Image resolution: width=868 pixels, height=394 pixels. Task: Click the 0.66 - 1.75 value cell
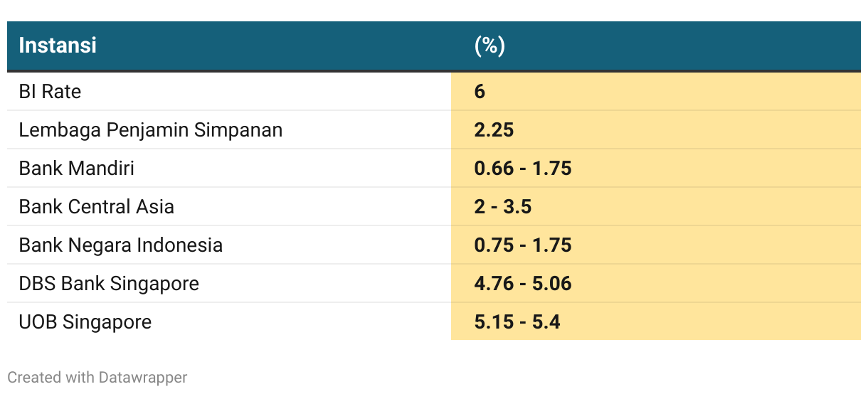coord(523,169)
